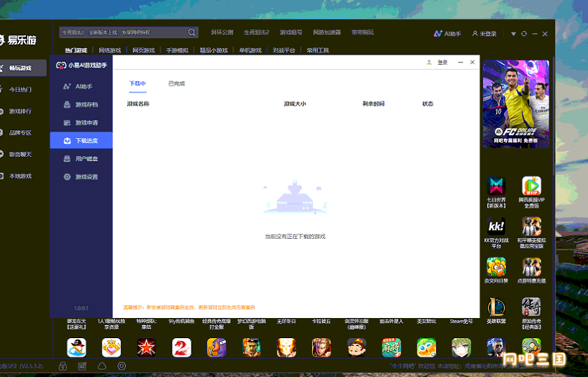Screen dimensions: 588x377
Task: Click the edit note icon in the bottom bar
Action: (x=82, y=365)
